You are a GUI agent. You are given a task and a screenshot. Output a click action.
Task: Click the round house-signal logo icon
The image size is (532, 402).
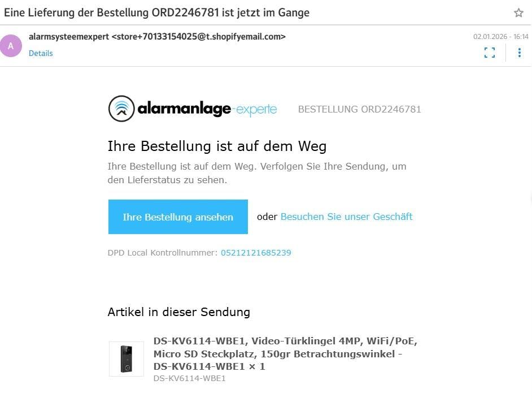coord(121,109)
